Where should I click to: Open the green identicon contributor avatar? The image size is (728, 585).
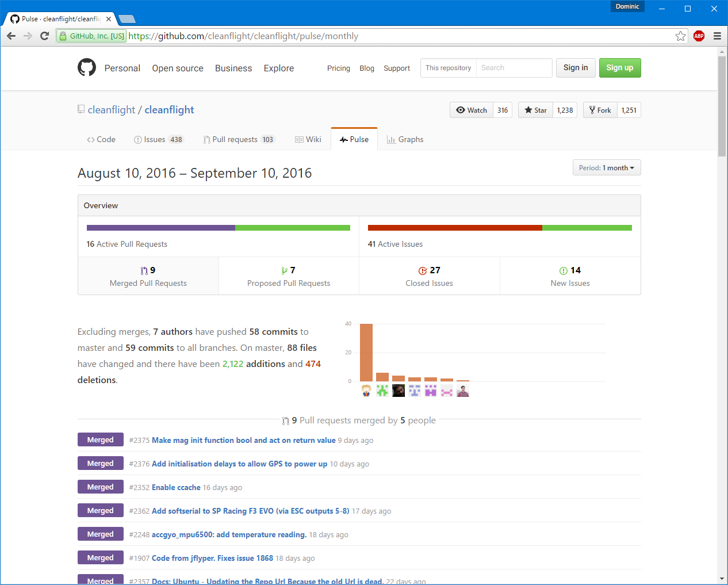382,391
